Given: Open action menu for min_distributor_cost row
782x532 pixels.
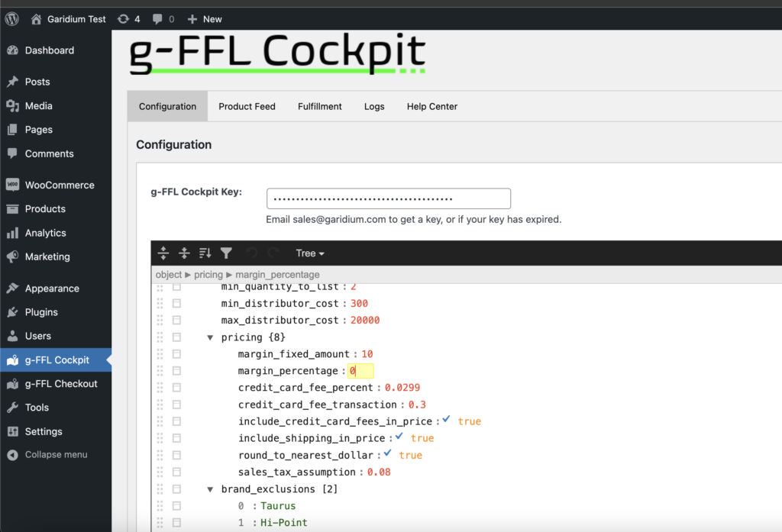Looking at the screenshot, I should click(x=176, y=304).
